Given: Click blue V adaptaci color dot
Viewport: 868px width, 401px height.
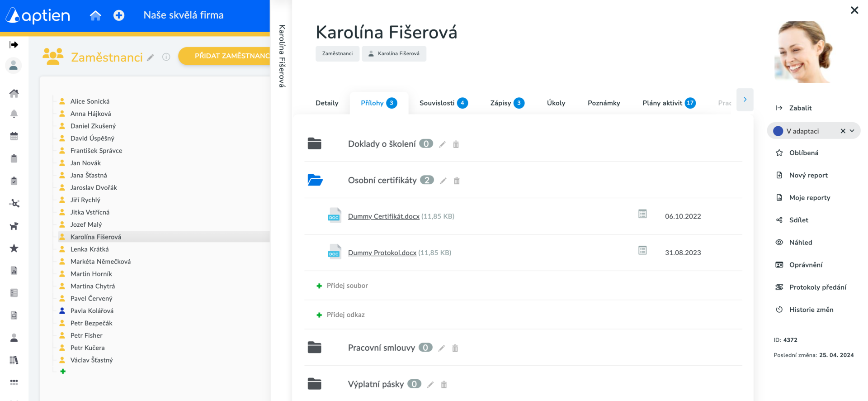Looking at the screenshot, I should pos(778,131).
